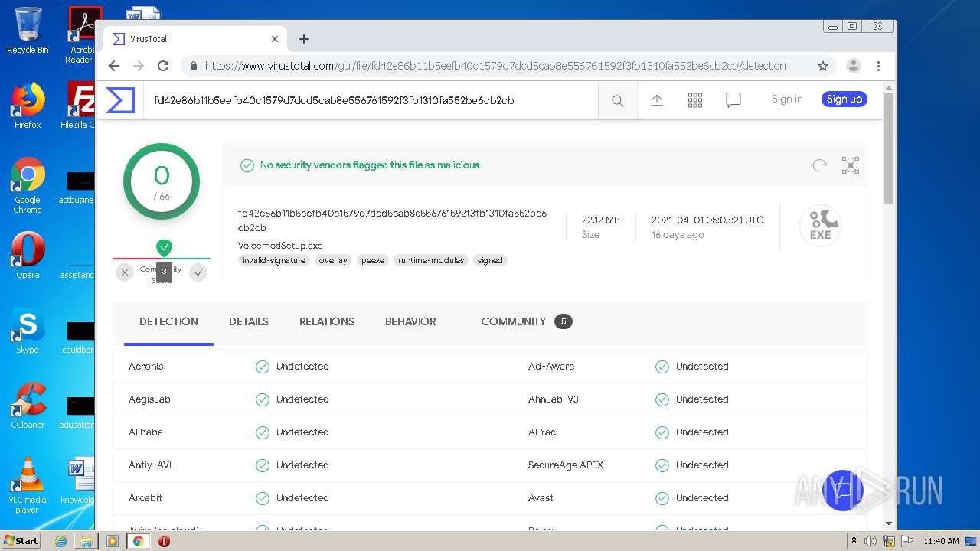This screenshot has height=551, width=980.
Task: Click the AhnLab-V3 vendor name
Action: [x=554, y=399]
